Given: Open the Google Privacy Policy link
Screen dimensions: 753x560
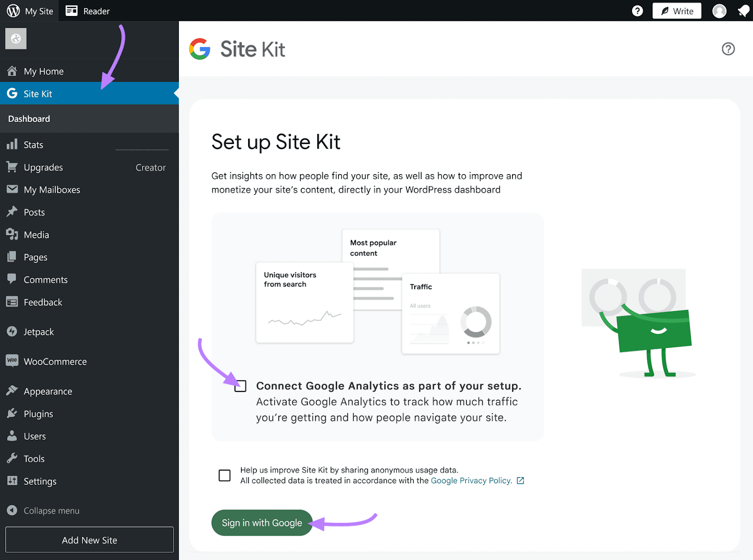Looking at the screenshot, I should 471,480.
